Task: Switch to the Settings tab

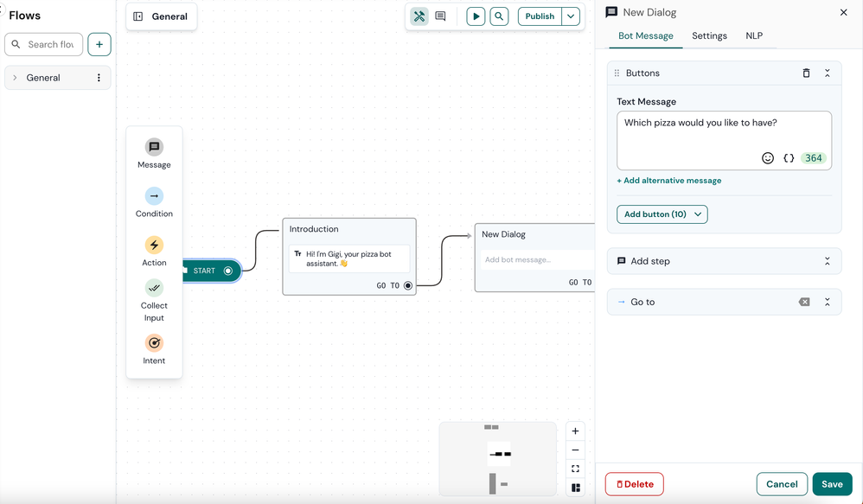Action: point(709,35)
